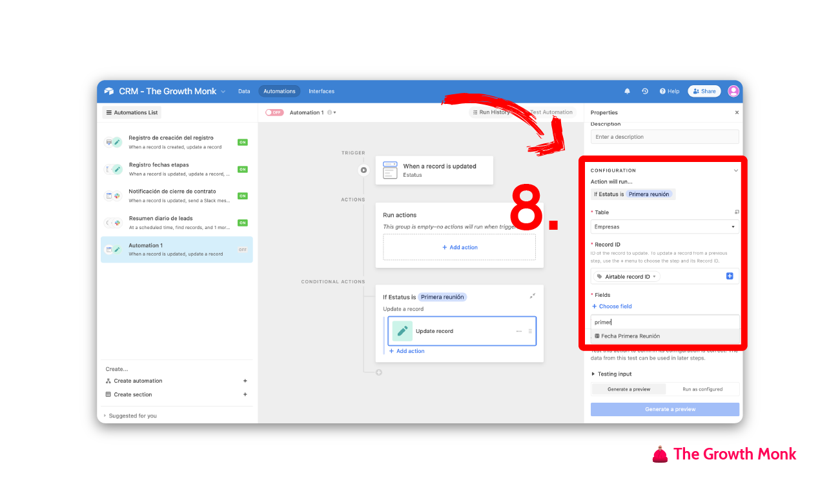The height and width of the screenshot is (504, 840).
Task: Click the Share button
Action: pos(704,92)
